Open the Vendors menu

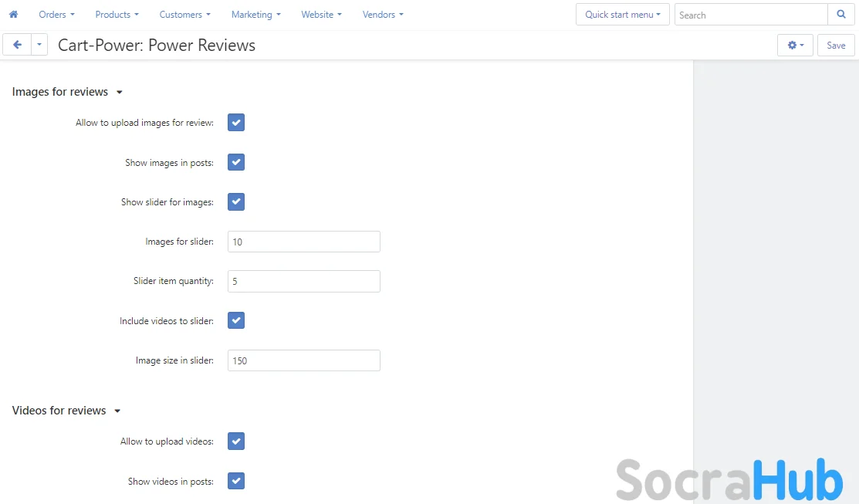(x=383, y=15)
